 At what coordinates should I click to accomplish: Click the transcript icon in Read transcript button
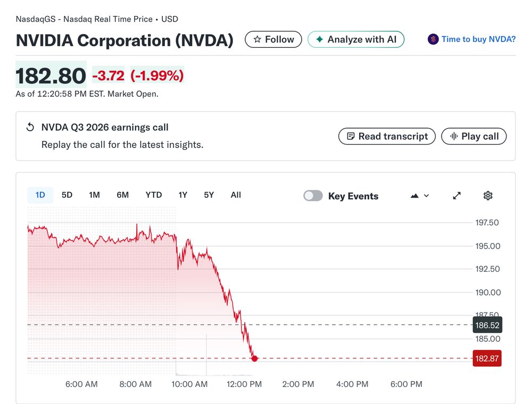pos(350,136)
